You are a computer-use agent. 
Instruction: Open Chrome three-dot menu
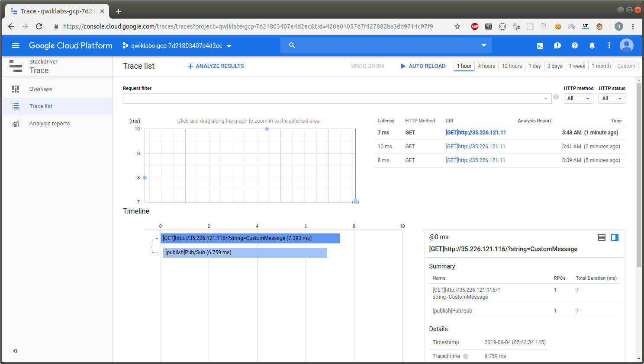point(633,26)
